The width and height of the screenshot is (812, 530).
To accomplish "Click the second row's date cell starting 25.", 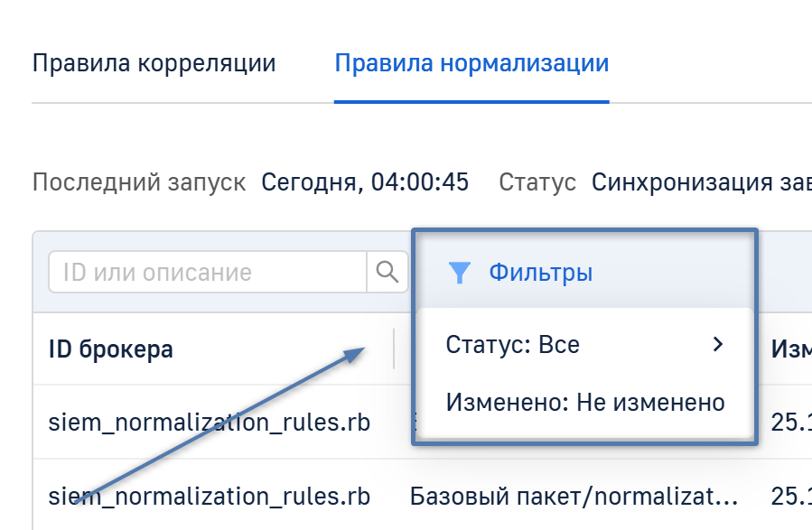I will pyautogui.click(x=790, y=496).
